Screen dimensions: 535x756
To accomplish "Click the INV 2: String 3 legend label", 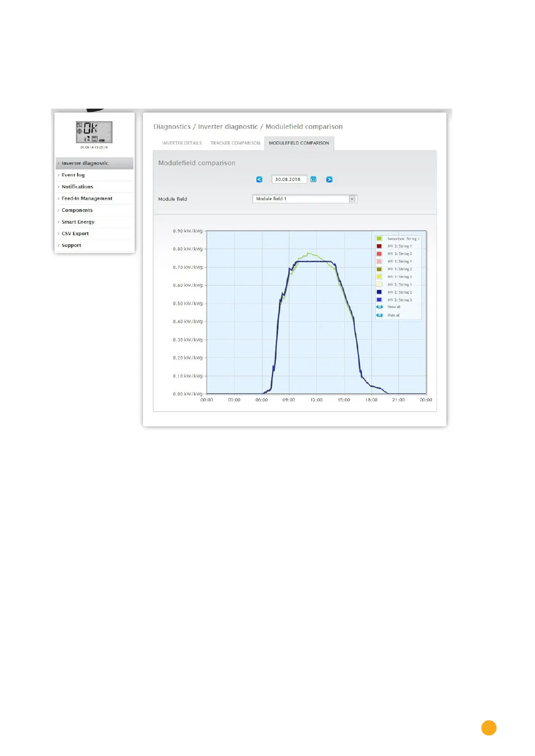I will [x=400, y=300].
